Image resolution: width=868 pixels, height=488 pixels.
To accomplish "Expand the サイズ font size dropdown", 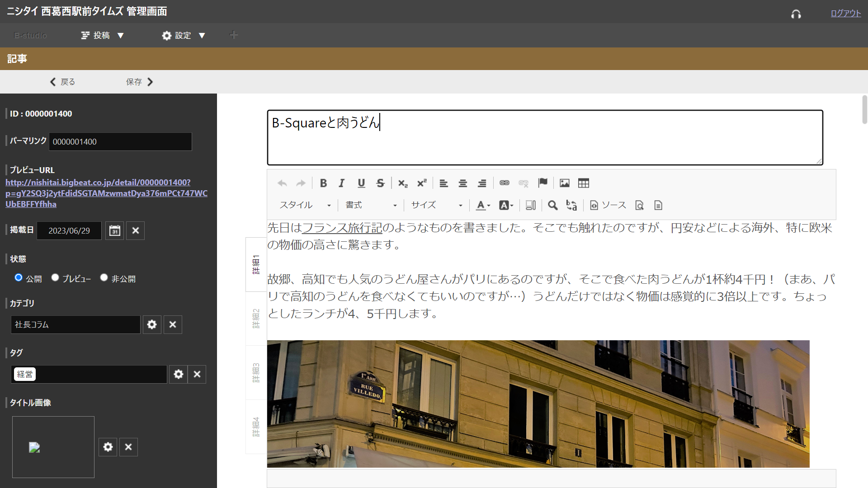I will click(x=436, y=205).
